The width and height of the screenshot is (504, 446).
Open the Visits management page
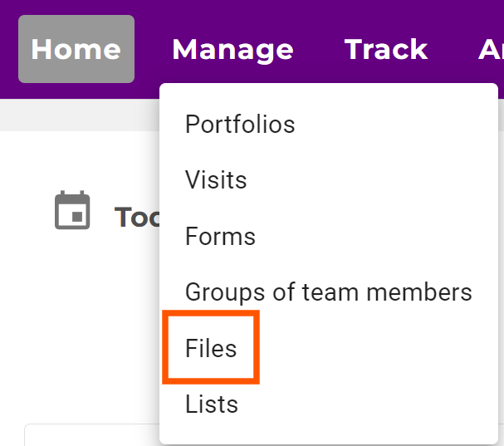[216, 179]
